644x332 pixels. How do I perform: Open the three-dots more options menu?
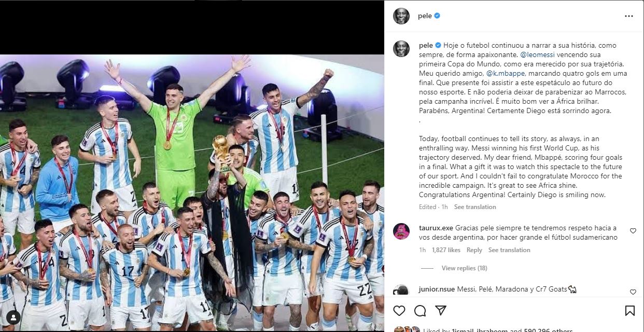pos(629,16)
